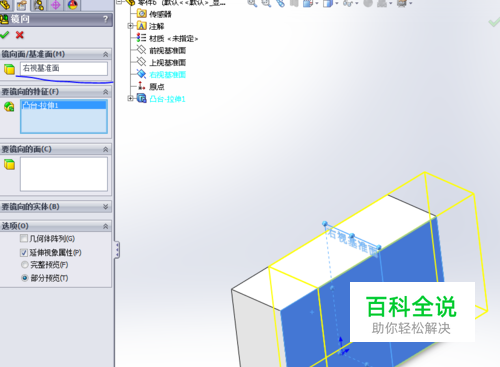
Task: Switch to the DimXpertManager tab
Action: pyautogui.click(x=55, y=5)
